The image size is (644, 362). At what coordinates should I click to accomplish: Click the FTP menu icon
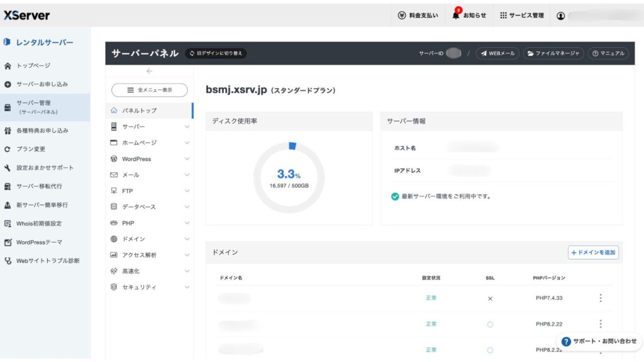[x=114, y=191]
